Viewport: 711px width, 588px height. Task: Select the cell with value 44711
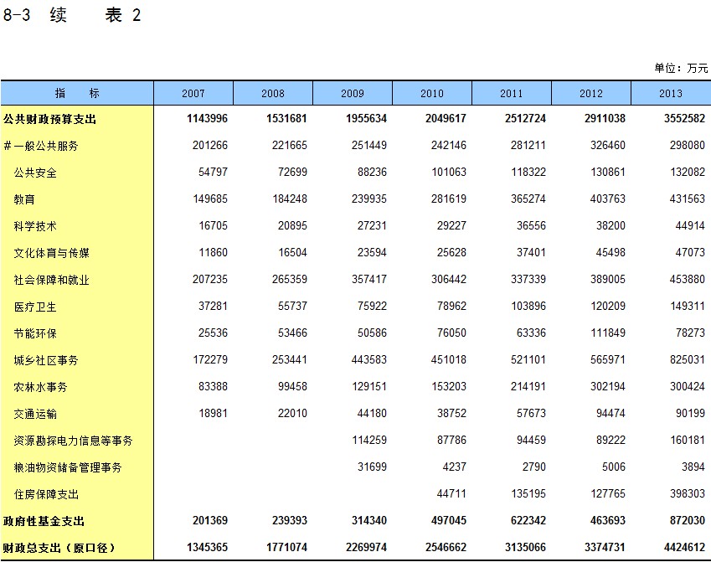tap(451, 494)
